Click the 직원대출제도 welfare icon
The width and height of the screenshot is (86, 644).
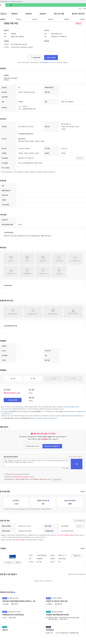coord(27,272)
